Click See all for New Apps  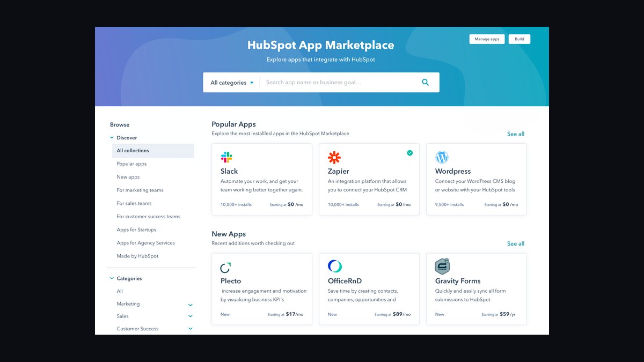[516, 244]
